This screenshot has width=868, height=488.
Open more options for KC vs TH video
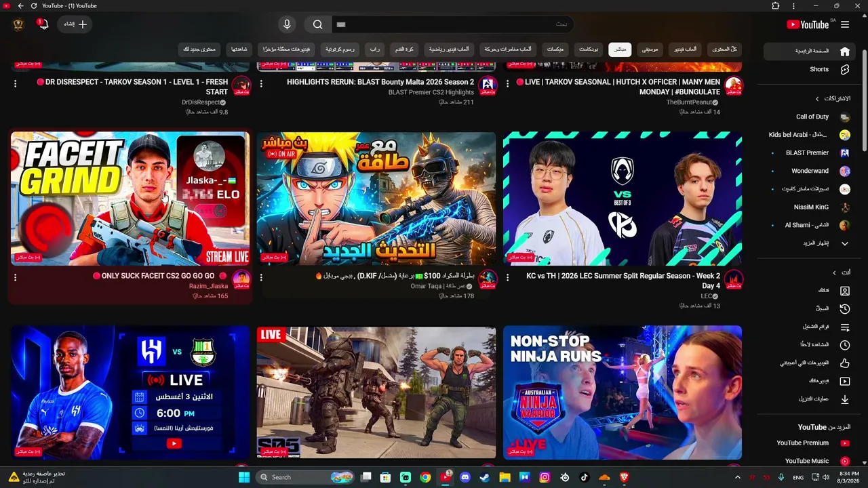click(x=507, y=277)
